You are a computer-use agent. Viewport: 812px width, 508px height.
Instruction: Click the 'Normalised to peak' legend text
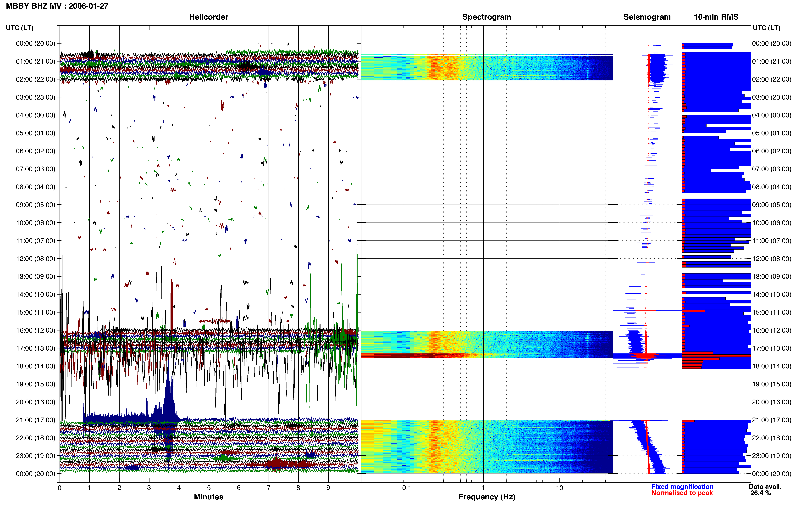point(682,493)
